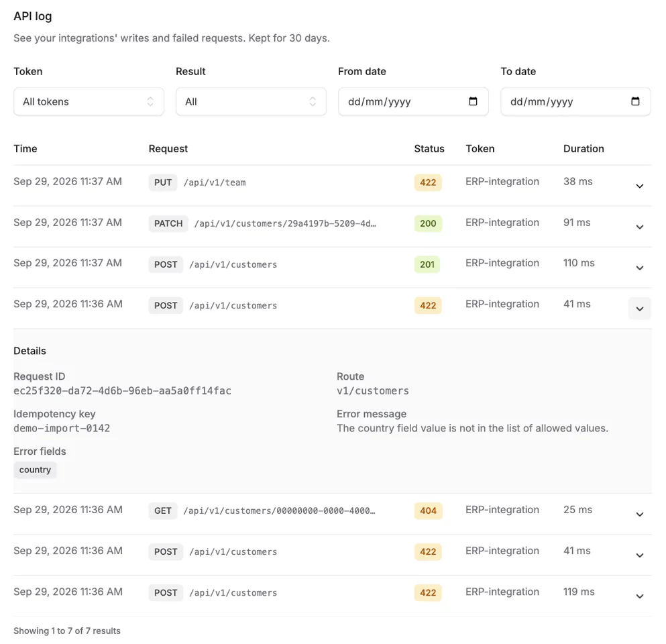The height and width of the screenshot is (644, 666).
Task: Click the 200 status badge
Action: [x=428, y=223]
